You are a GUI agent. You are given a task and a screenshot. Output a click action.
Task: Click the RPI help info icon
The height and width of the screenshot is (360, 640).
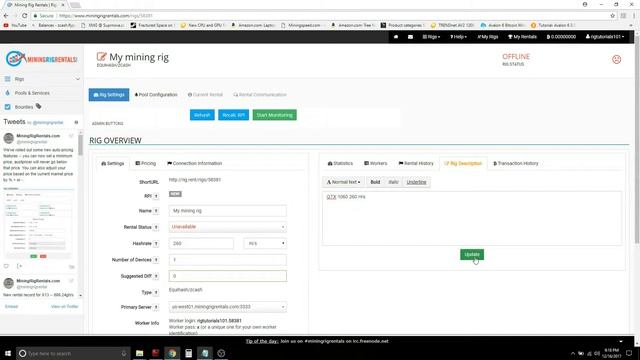click(156, 196)
